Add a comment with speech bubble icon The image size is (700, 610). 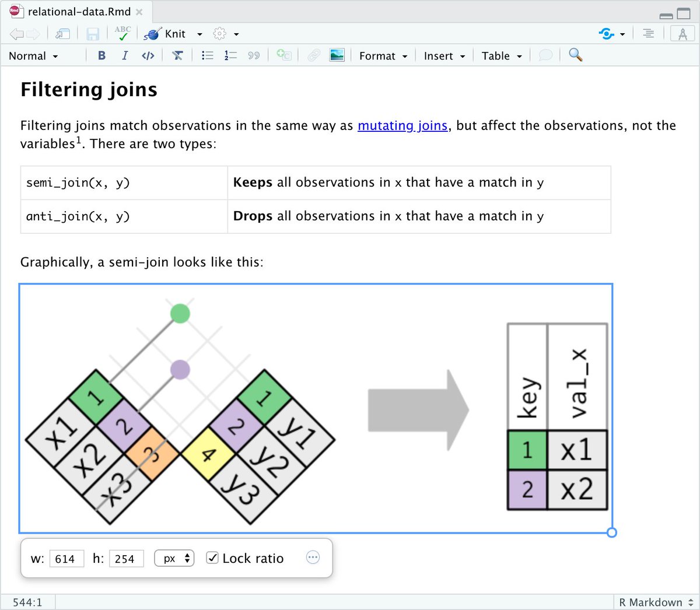pos(545,55)
